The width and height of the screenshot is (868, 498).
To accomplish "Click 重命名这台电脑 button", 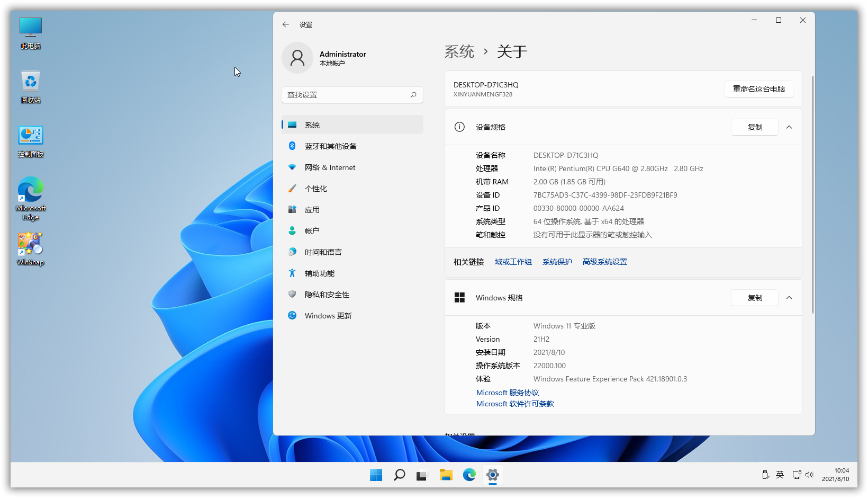I will coord(759,89).
